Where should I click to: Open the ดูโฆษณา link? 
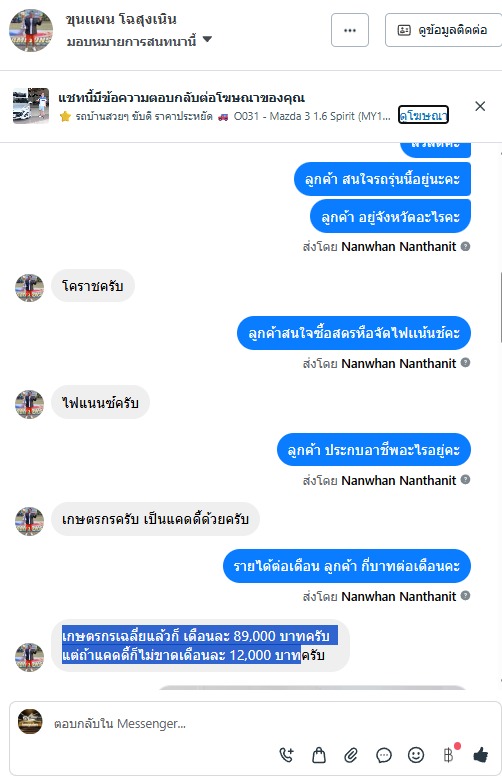423,114
